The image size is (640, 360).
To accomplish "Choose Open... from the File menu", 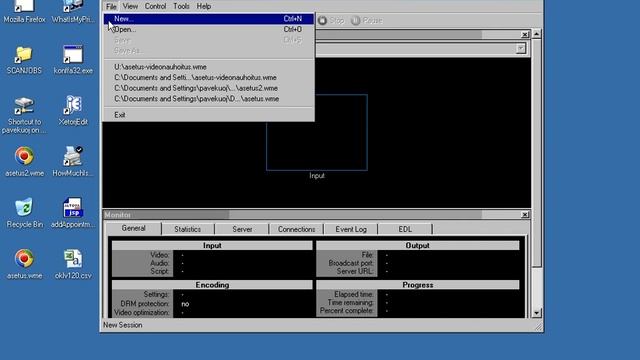I will 209,29.
